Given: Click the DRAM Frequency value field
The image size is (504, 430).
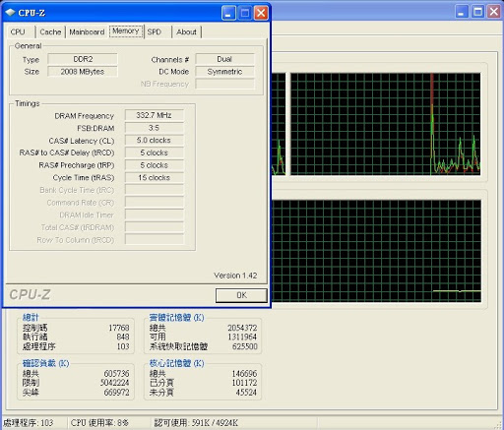Looking at the screenshot, I should point(154,115).
